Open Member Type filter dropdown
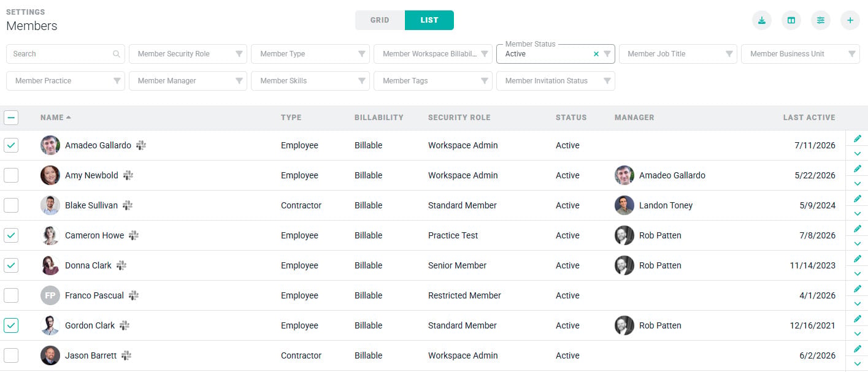This screenshot has width=868, height=372. (x=310, y=54)
